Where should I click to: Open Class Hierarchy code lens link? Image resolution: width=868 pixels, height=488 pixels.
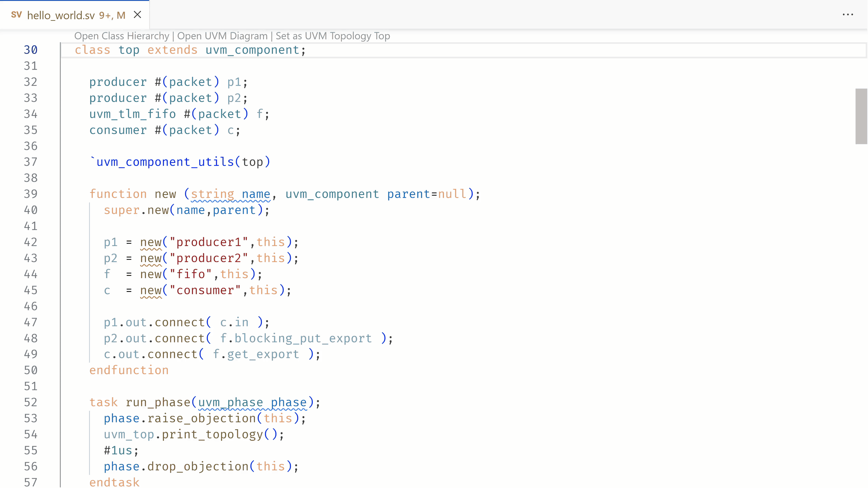point(122,36)
